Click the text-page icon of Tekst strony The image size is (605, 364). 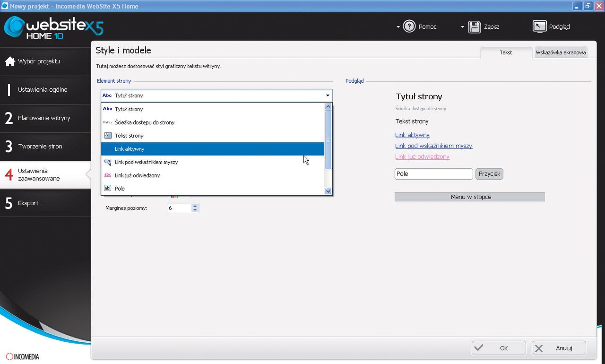tap(107, 136)
